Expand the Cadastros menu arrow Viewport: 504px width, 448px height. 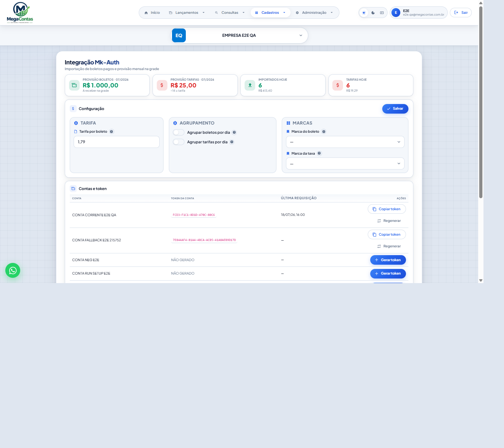[x=284, y=13]
